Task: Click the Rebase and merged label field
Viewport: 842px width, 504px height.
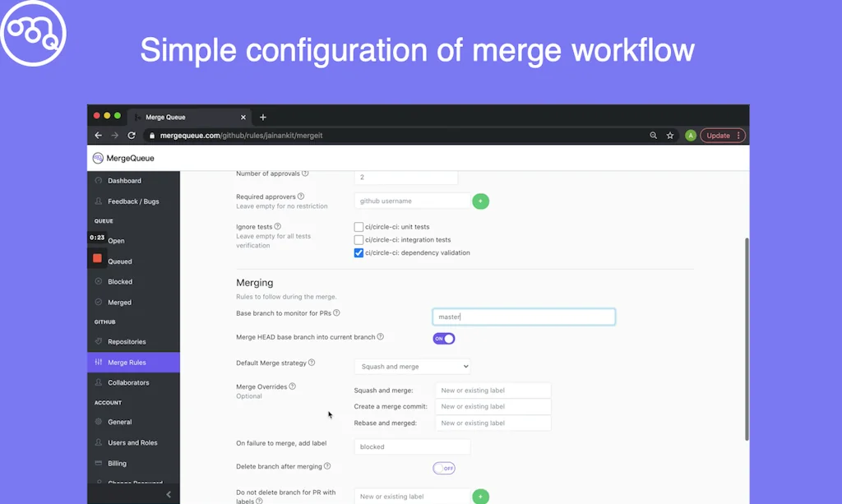Action: coord(493,423)
